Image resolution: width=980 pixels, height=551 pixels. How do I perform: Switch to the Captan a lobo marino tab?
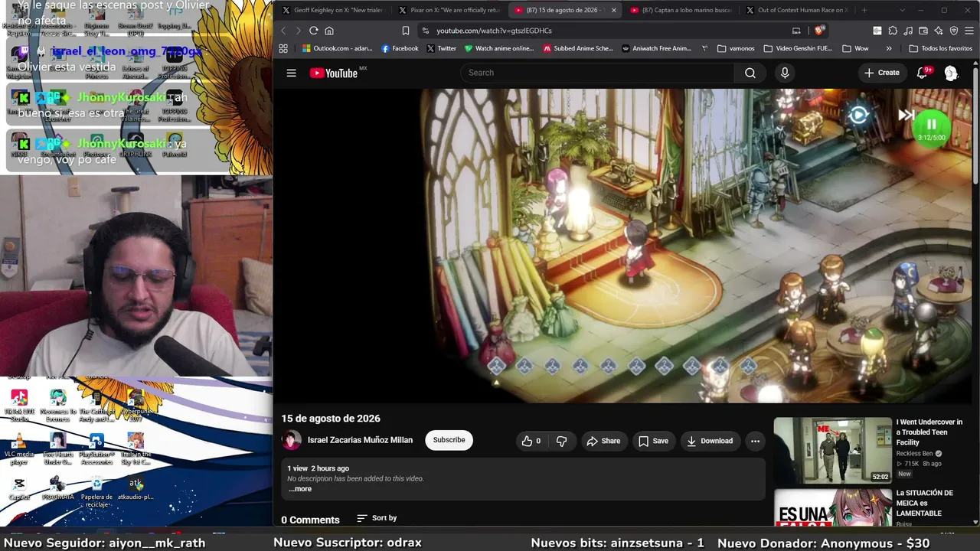click(681, 11)
